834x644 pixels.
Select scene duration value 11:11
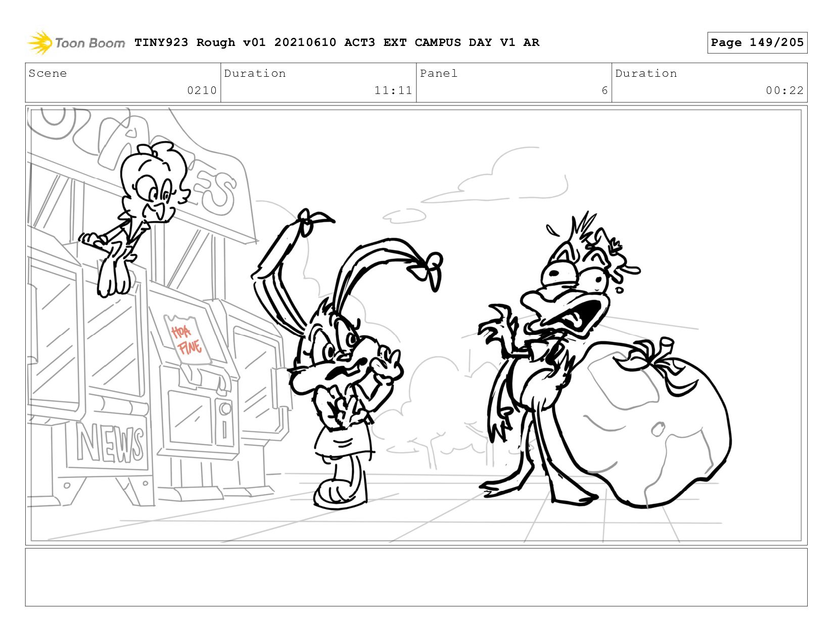(x=393, y=90)
